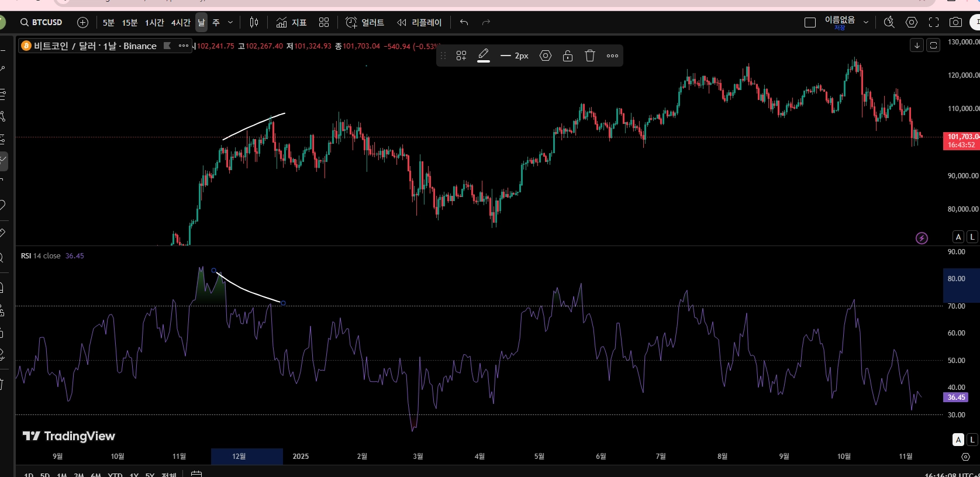Open the 이름없음 layout dropdown
The height and width of the screenshot is (477, 980).
[866, 22]
